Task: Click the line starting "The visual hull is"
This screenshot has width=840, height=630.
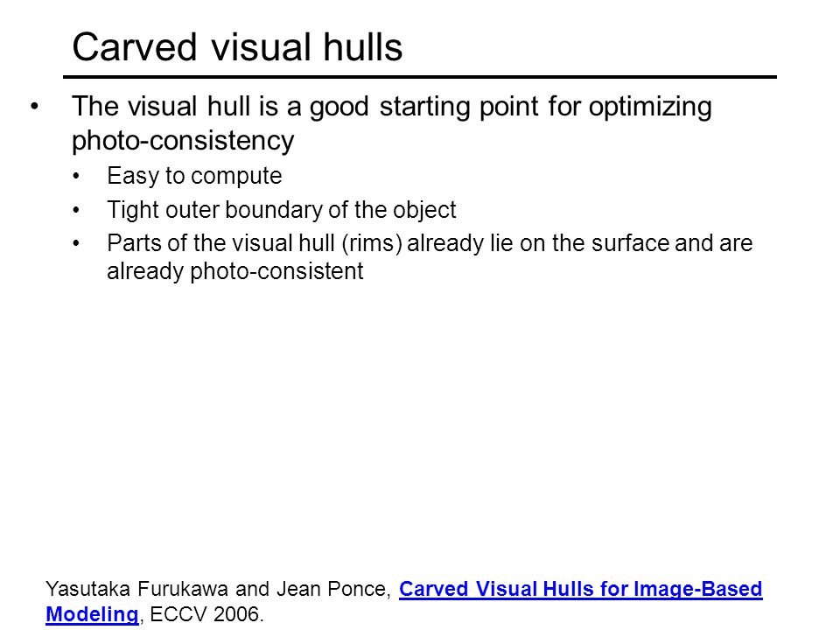Action: pyautogui.click(x=392, y=107)
